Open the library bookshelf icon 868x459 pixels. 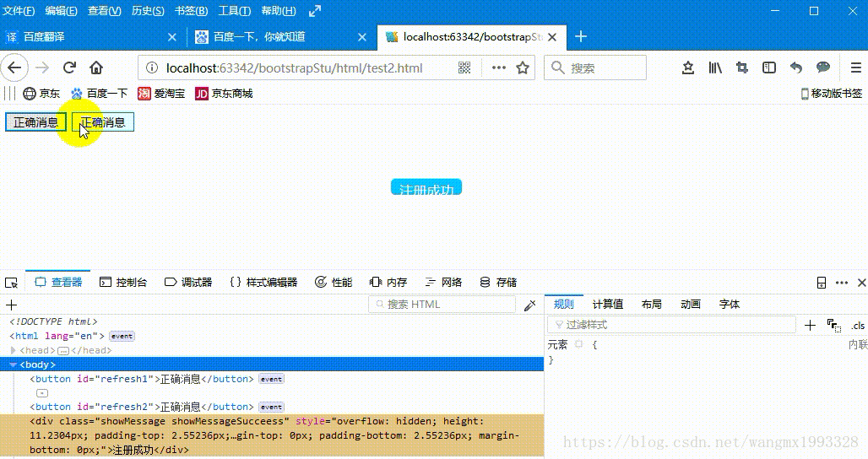tap(715, 67)
